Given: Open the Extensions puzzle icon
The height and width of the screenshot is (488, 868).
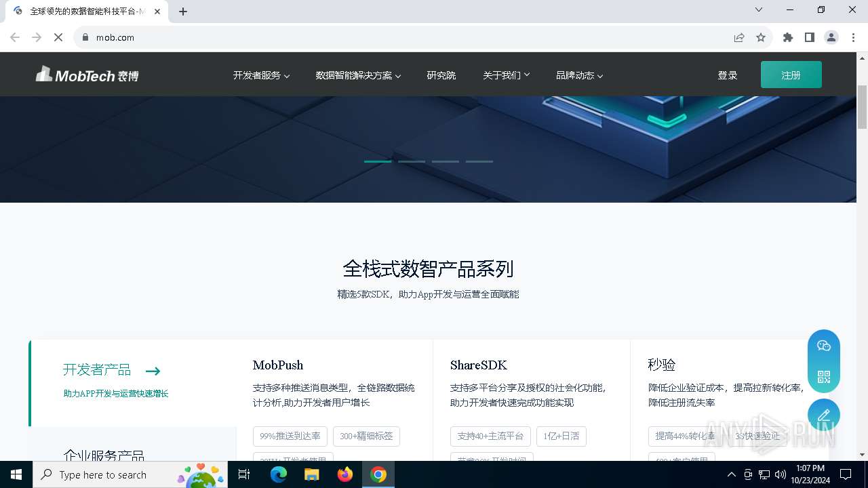Looking at the screenshot, I should point(788,37).
